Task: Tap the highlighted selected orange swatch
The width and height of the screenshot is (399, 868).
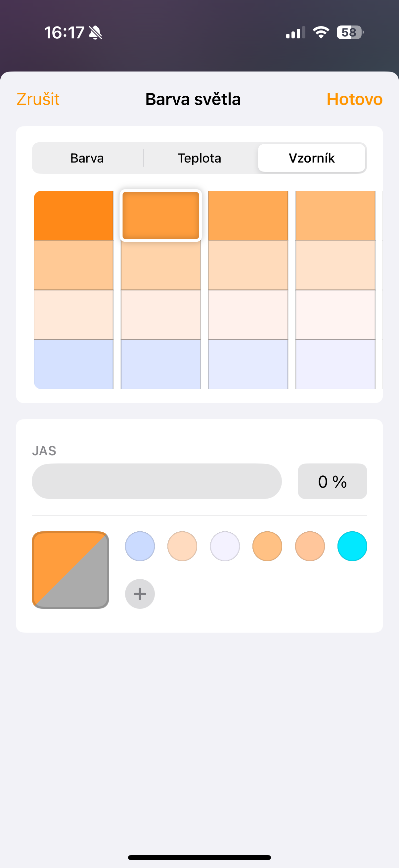Action: pyautogui.click(x=160, y=215)
